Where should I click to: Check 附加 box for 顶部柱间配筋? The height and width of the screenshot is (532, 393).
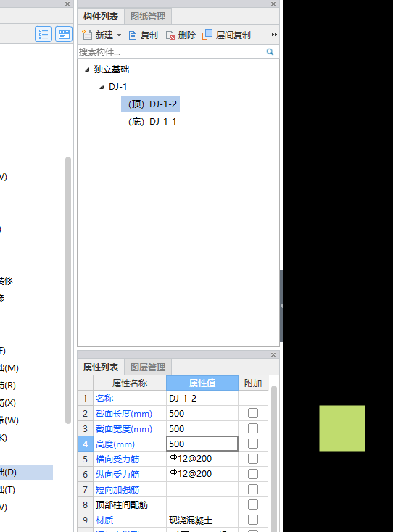[253, 504]
